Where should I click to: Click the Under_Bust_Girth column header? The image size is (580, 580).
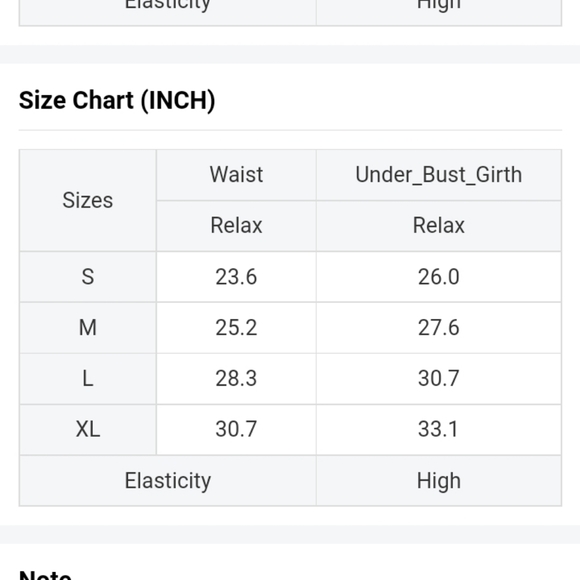439,175
